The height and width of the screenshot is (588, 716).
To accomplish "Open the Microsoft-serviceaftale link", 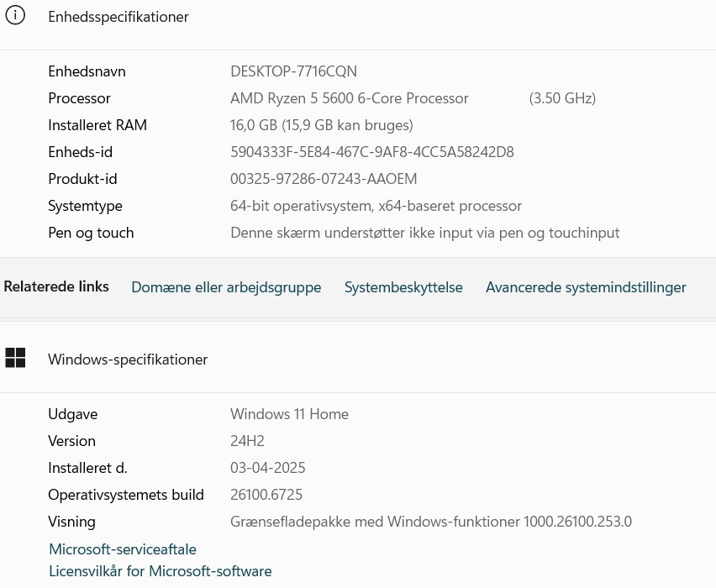I will click(122, 549).
